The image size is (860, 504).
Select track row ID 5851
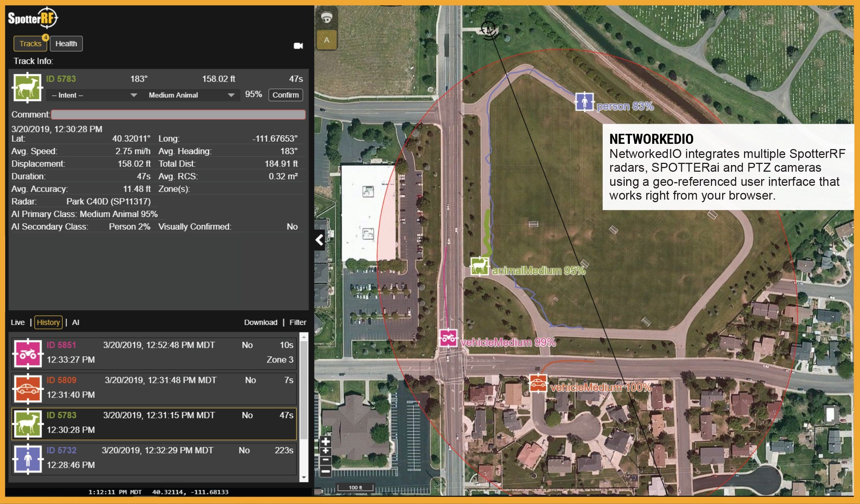coord(154,353)
